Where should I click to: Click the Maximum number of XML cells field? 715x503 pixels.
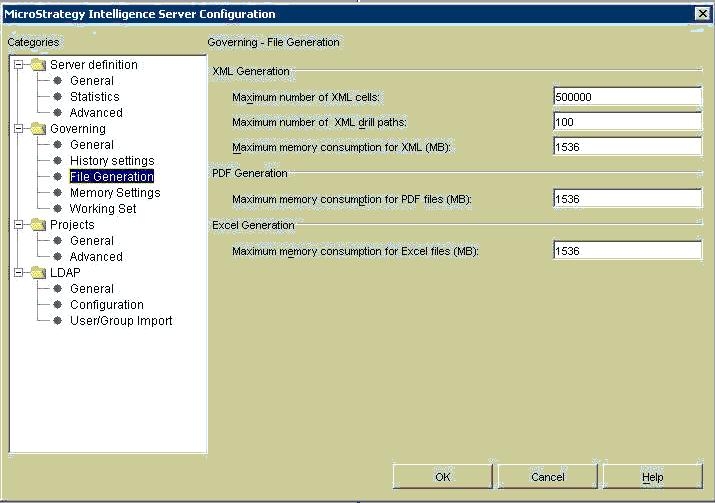(627, 97)
